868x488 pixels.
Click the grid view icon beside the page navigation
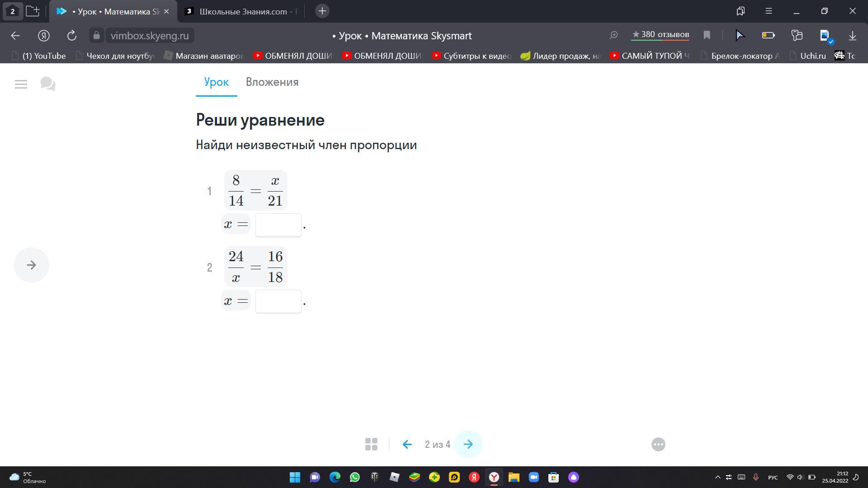pyautogui.click(x=371, y=444)
